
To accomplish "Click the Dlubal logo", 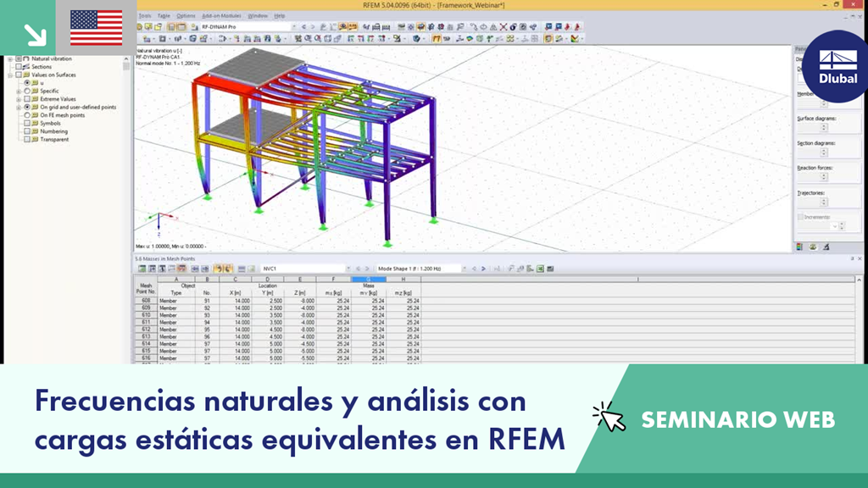I will point(837,66).
